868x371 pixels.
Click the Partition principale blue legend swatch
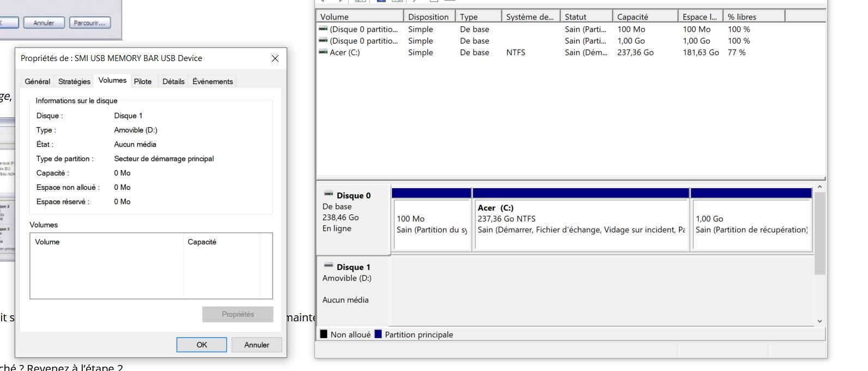[378, 334]
